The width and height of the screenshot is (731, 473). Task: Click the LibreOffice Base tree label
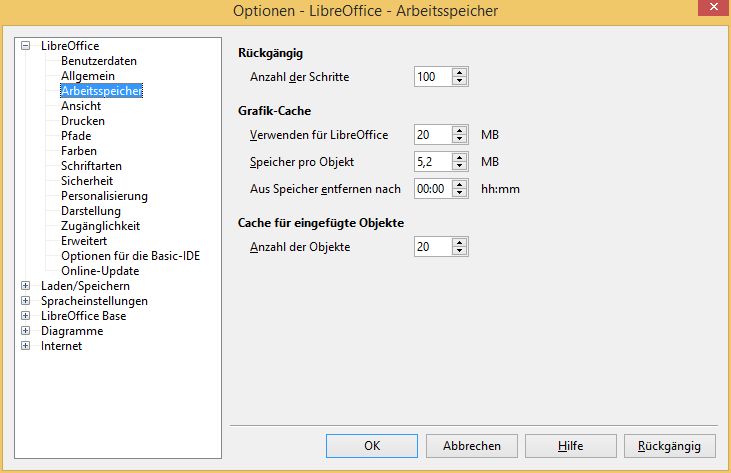click(x=83, y=315)
